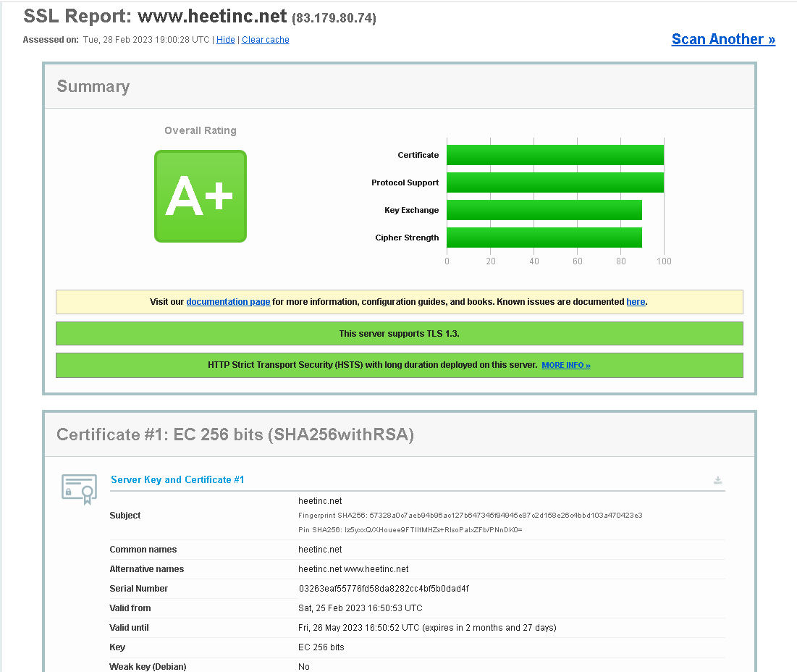Click the 'Cipher Strength' chart label
The image size is (797, 672).
pyautogui.click(x=407, y=238)
